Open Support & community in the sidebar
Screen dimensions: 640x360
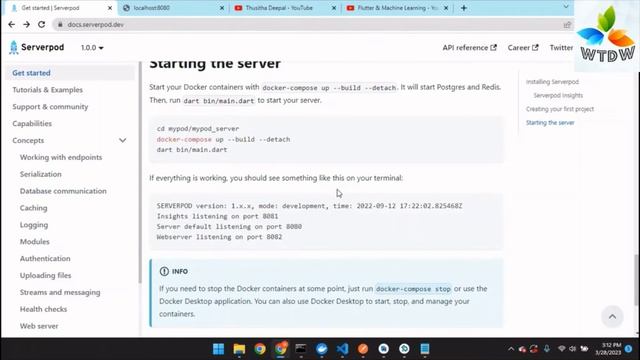[50, 107]
